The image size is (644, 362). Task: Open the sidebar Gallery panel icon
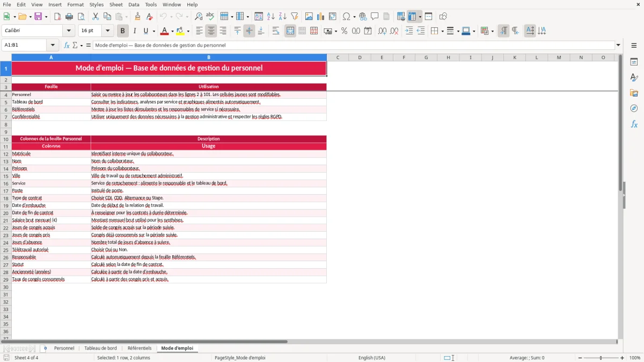(634, 93)
